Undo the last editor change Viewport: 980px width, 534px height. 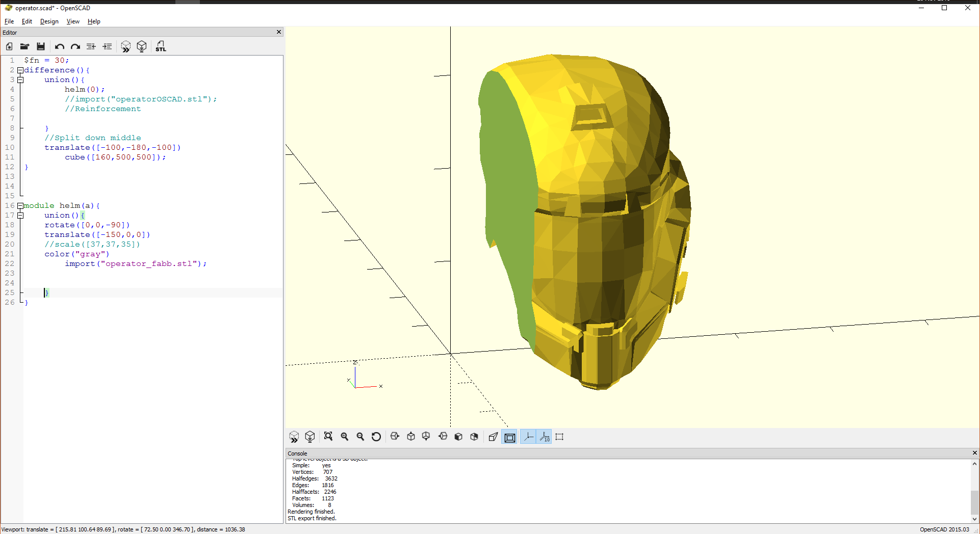point(60,46)
